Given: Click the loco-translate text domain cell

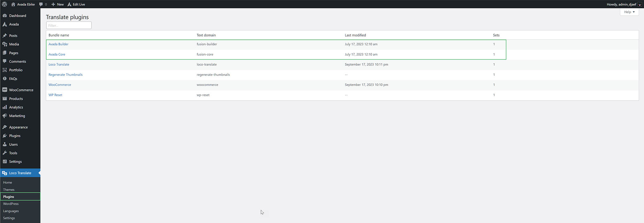Looking at the screenshot, I should pos(207,64).
